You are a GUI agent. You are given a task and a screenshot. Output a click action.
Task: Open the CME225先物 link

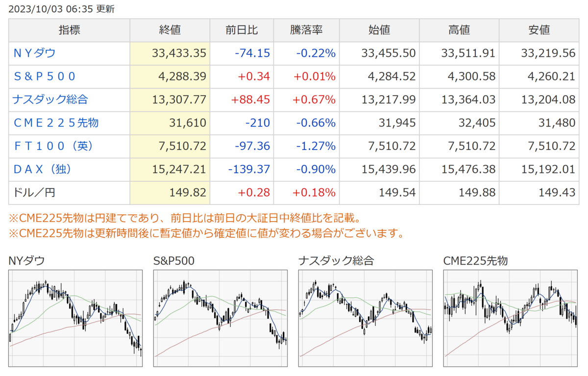pyautogui.click(x=56, y=123)
